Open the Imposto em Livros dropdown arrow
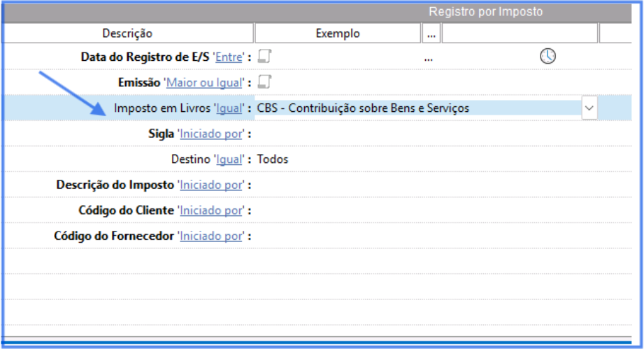The height and width of the screenshot is (349, 644). [x=589, y=108]
